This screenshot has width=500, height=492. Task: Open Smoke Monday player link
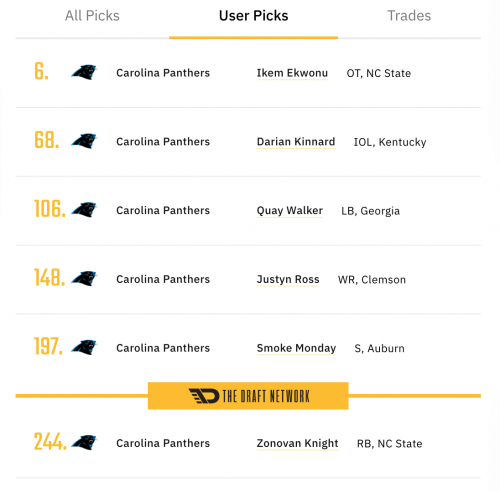(x=296, y=348)
